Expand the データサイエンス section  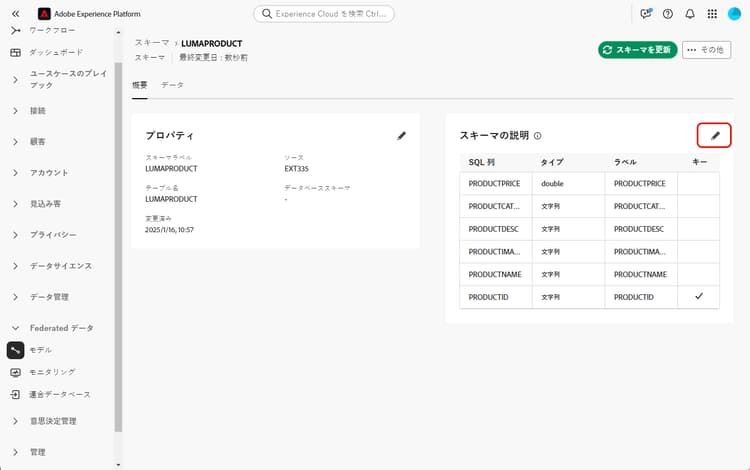[15, 266]
